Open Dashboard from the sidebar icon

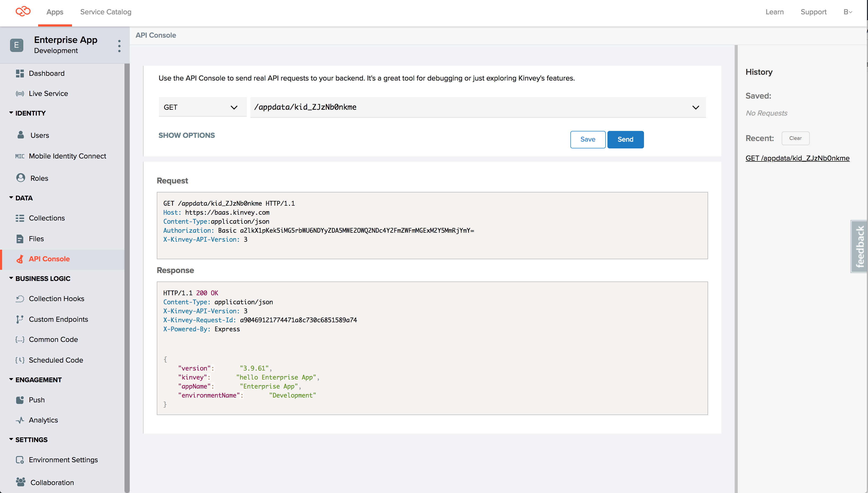pyautogui.click(x=20, y=73)
